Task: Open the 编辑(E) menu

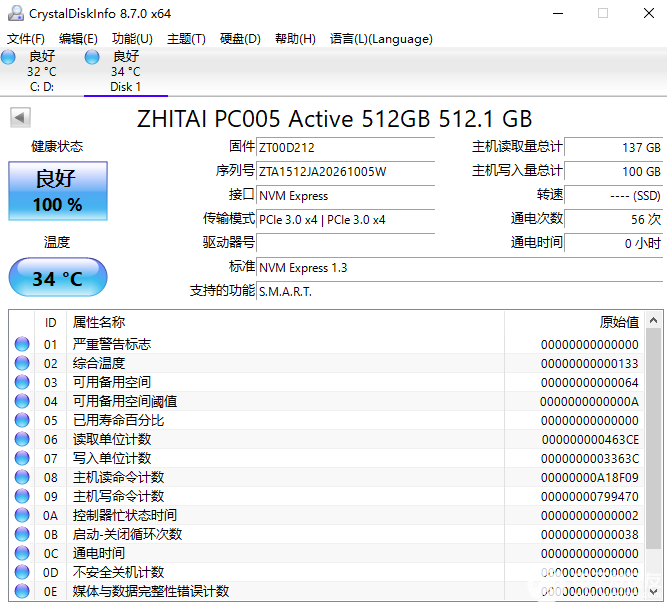Action: click(78, 39)
